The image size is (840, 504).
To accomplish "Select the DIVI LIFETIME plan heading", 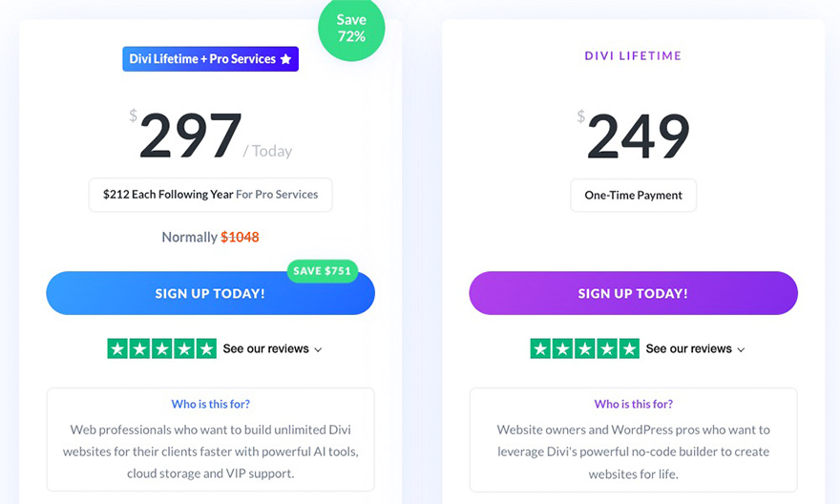I will pos(633,56).
